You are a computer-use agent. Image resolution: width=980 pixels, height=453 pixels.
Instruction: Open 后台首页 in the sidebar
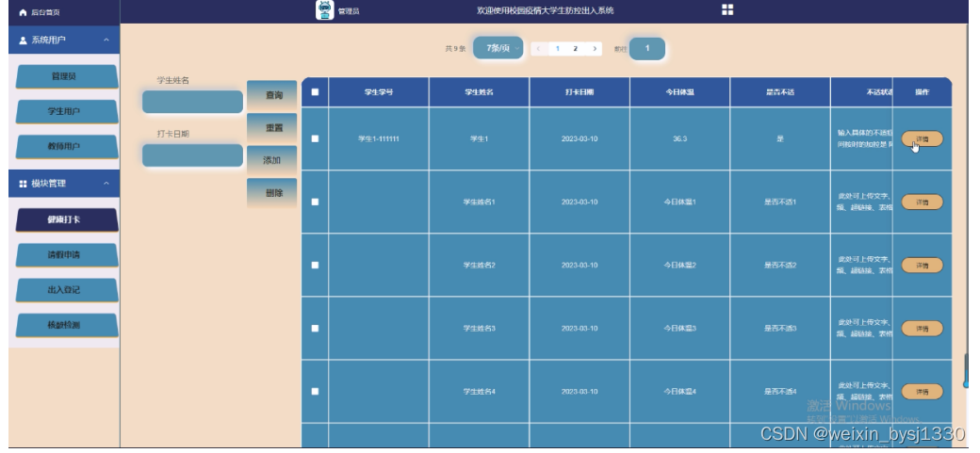(45, 12)
